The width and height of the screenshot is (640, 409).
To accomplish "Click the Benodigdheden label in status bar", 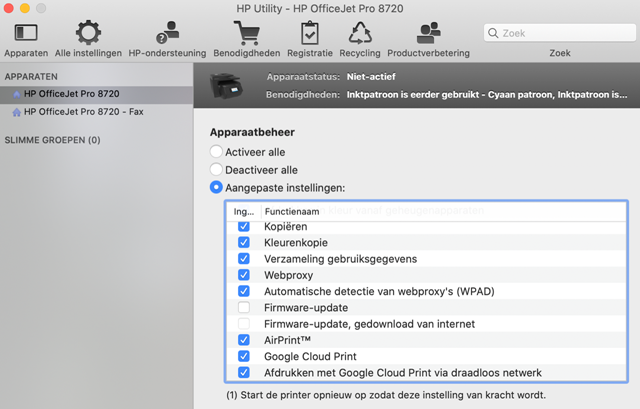I will (x=303, y=95).
